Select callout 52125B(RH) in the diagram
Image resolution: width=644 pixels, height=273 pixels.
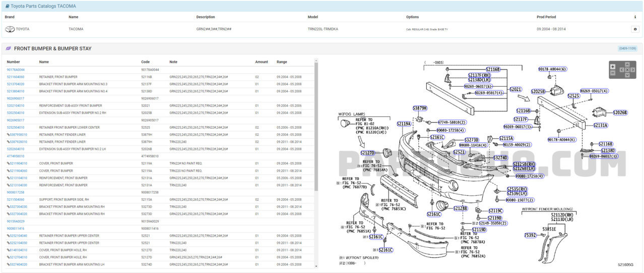click(x=525, y=164)
